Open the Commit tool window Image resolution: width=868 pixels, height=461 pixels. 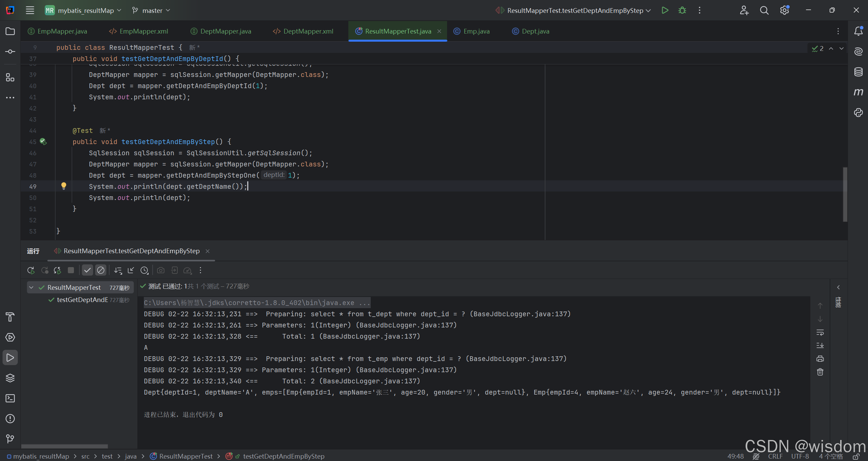tap(10, 52)
